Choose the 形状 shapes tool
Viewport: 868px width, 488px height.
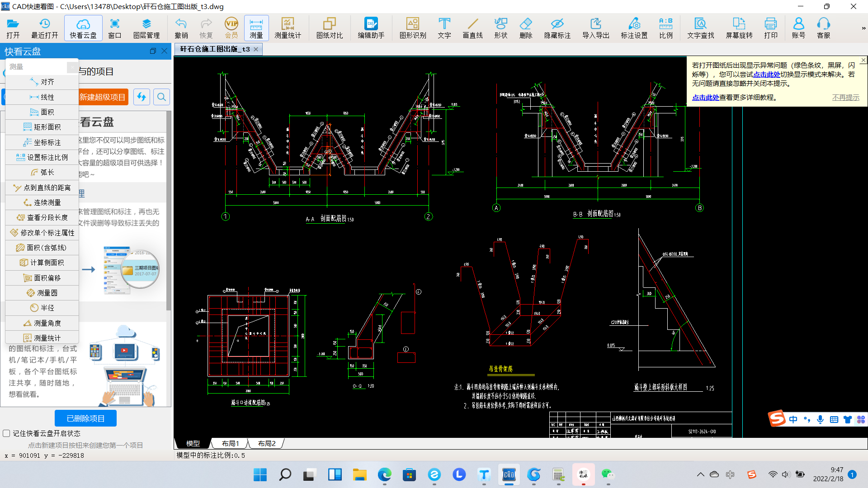(501, 28)
